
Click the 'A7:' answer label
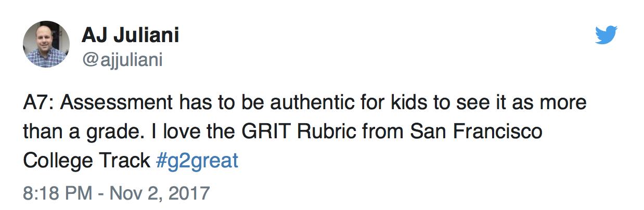[x=38, y=103]
